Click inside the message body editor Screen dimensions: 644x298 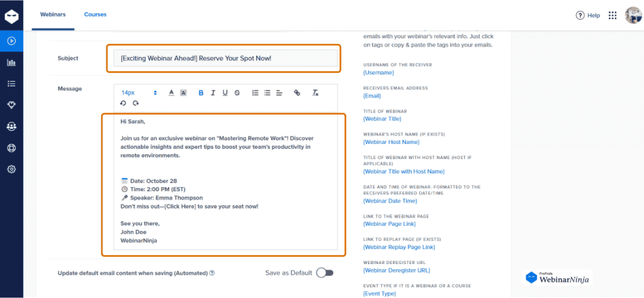[226, 182]
